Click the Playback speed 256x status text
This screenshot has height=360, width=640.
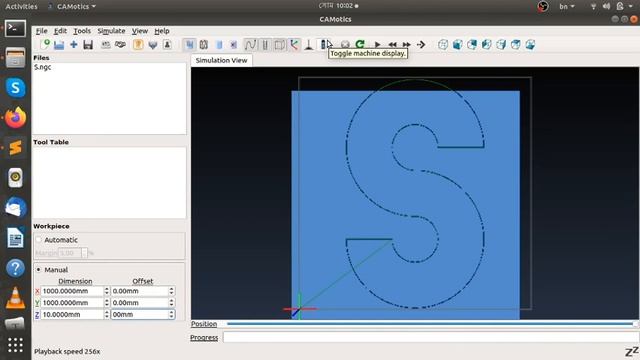point(67,351)
